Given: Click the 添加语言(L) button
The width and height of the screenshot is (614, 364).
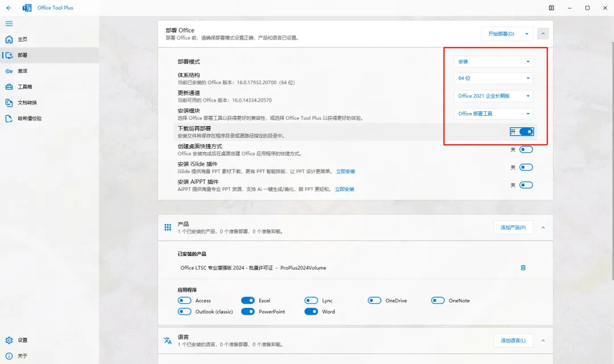Looking at the screenshot, I should pyautogui.click(x=513, y=341).
